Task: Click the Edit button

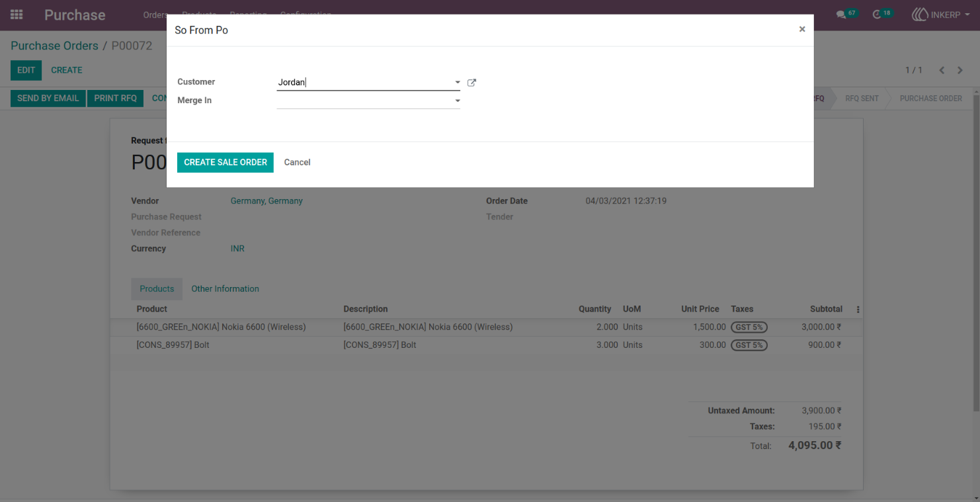Action: click(26, 70)
